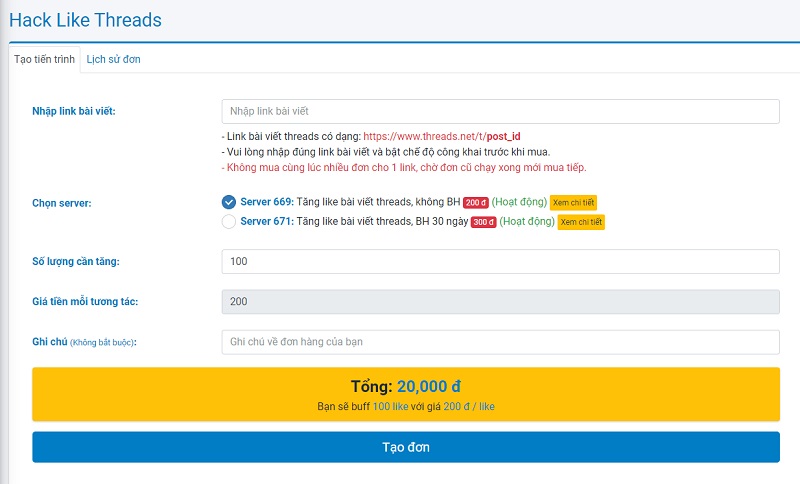Viewport: 800px width, 484px height.
Task: Click the Server 669 label text
Action: click(x=267, y=202)
